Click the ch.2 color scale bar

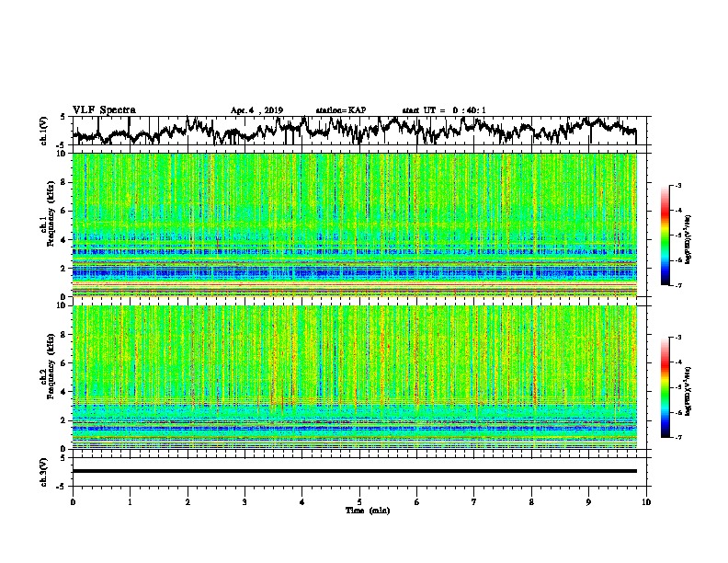(665, 387)
